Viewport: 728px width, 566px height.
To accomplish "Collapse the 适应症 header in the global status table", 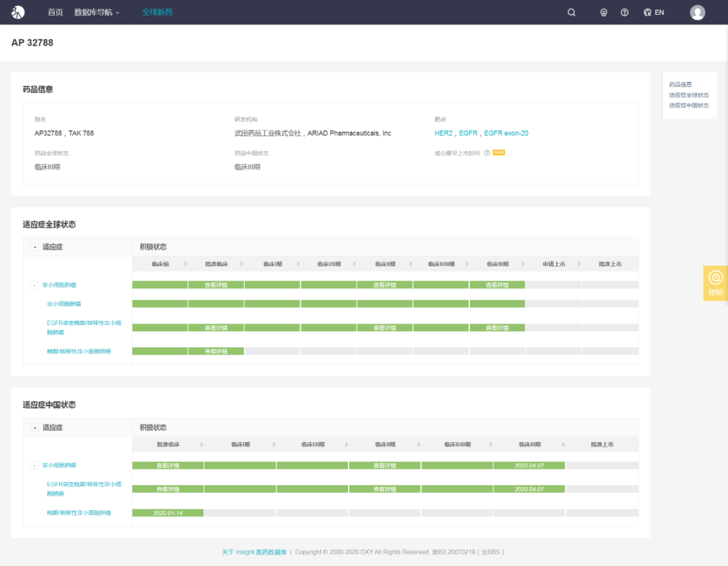I will 35,247.
